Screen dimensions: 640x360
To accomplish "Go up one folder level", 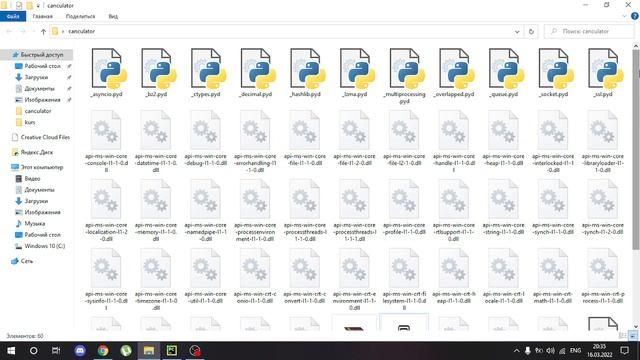I will [x=43, y=31].
